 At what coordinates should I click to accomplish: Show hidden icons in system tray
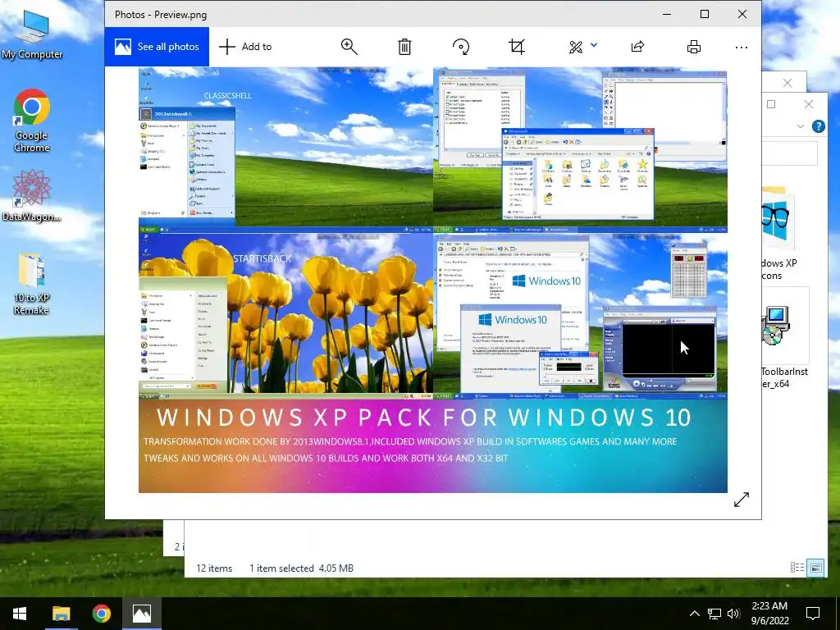694,614
